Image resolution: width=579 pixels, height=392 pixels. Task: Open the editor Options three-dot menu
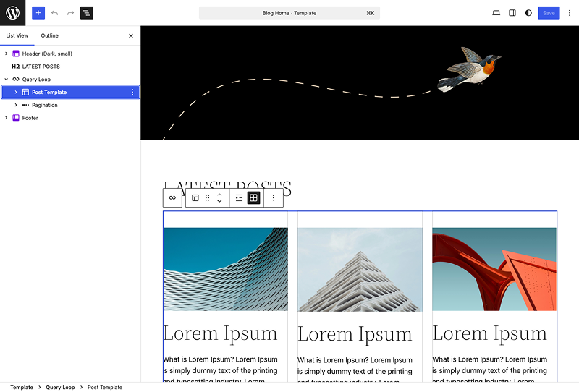click(x=570, y=13)
